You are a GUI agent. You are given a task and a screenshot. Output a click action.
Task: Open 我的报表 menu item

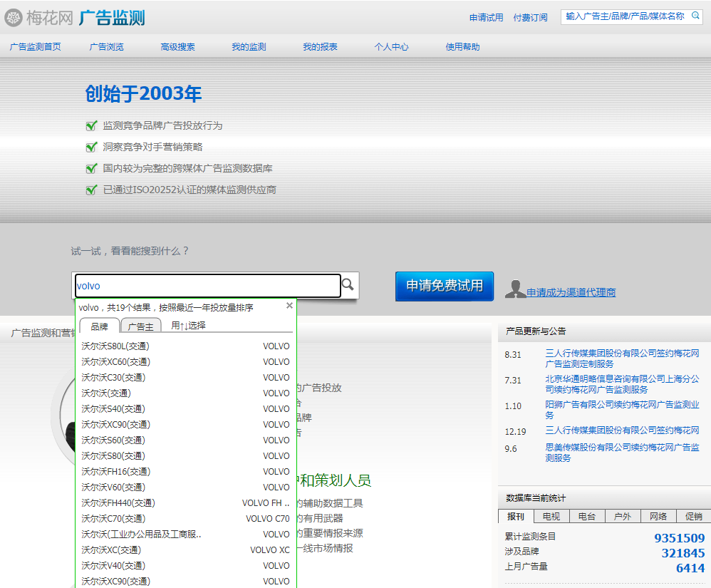[320, 47]
